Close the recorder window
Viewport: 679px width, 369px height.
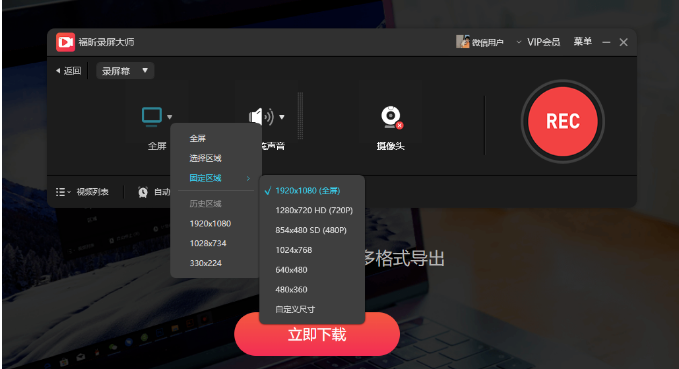(624, 42)
